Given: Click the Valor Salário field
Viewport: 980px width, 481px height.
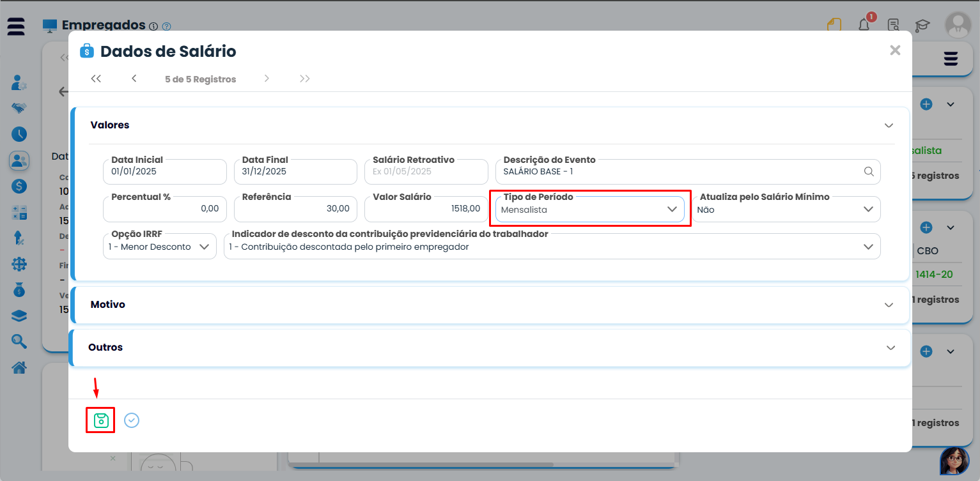Looking at the screenshot, I should click(426, 209).
